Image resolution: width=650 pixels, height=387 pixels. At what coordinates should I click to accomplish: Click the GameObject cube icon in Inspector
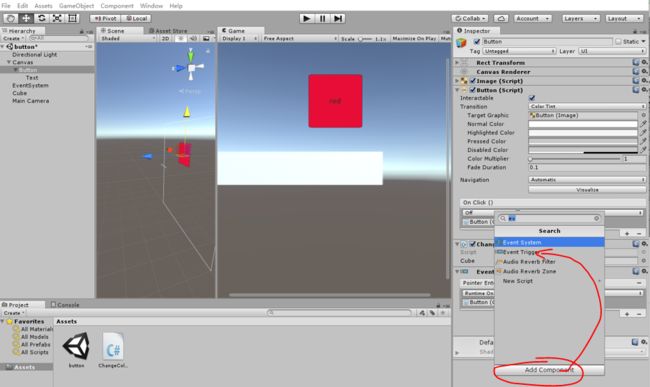(x=461, y=43)
